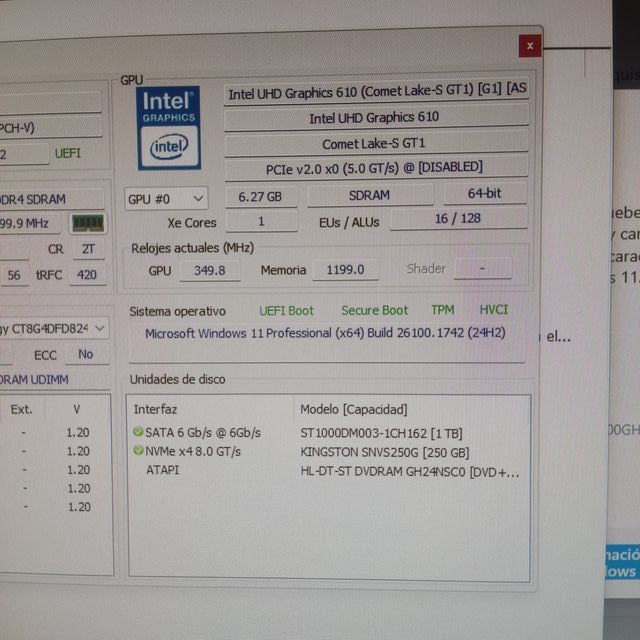Click ST1000DM003-1CH162 [1 TB] model
640x640 pixels.
click(x=381, y=433)
